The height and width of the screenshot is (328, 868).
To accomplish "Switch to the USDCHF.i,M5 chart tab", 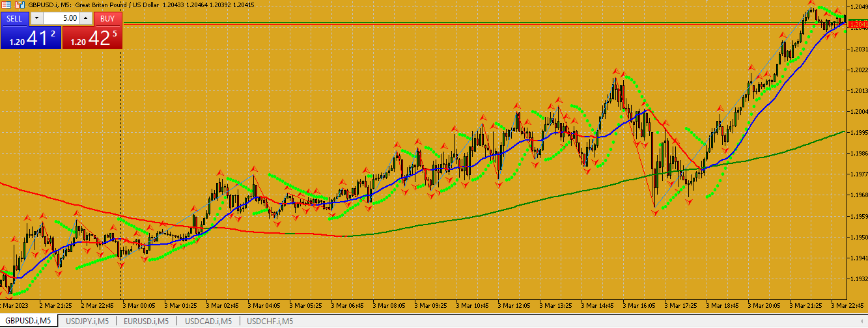I will [270, 321].
